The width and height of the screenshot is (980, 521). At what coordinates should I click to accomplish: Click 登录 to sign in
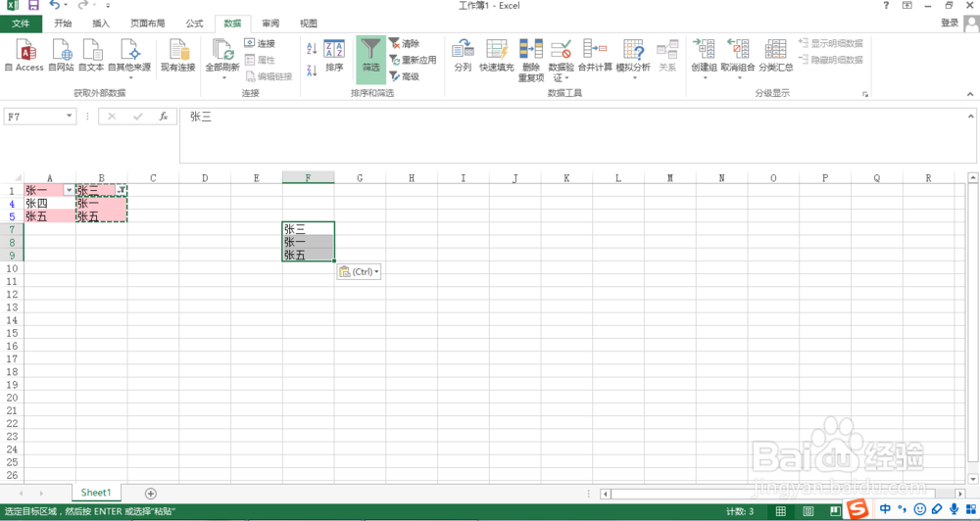(950, 23)
